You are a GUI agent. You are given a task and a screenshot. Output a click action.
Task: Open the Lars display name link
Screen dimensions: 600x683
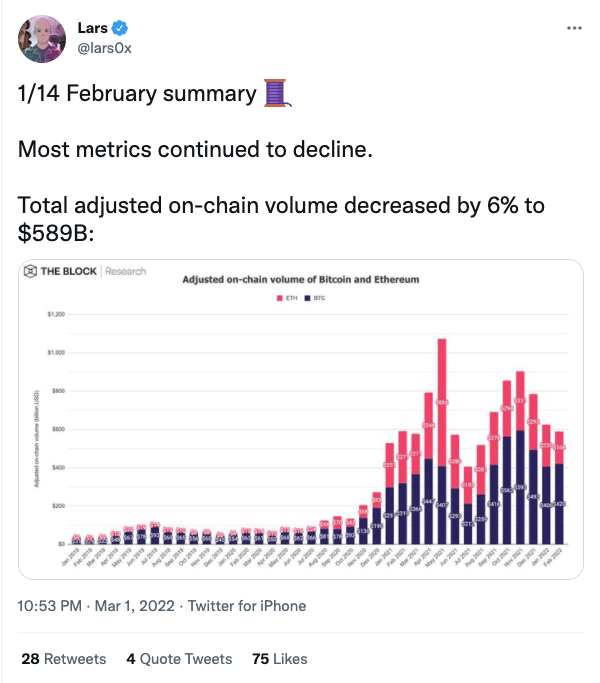(93, 28)
